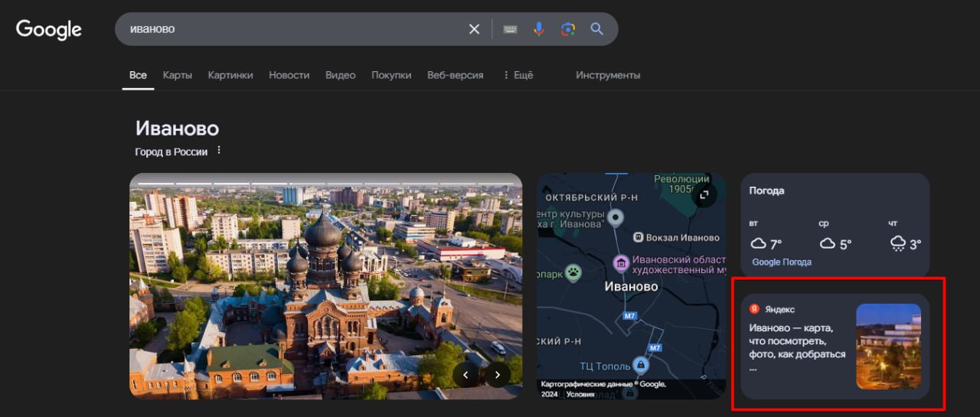Clear the search query with X icon

(x=475, y=29)
